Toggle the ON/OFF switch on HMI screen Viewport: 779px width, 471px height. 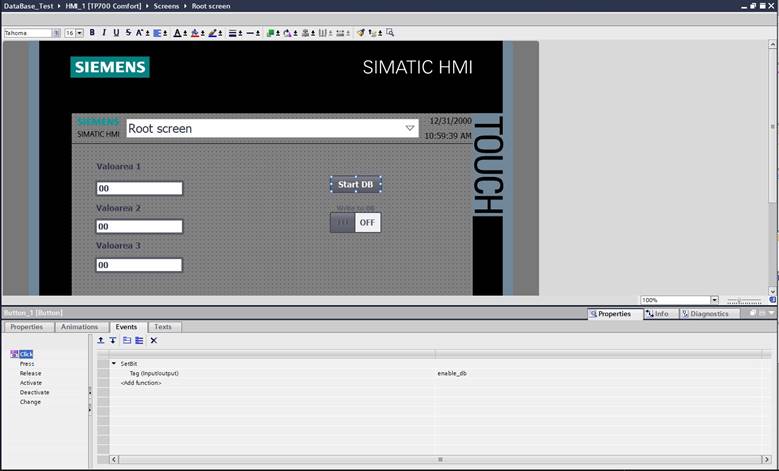(x=355, y=222)
